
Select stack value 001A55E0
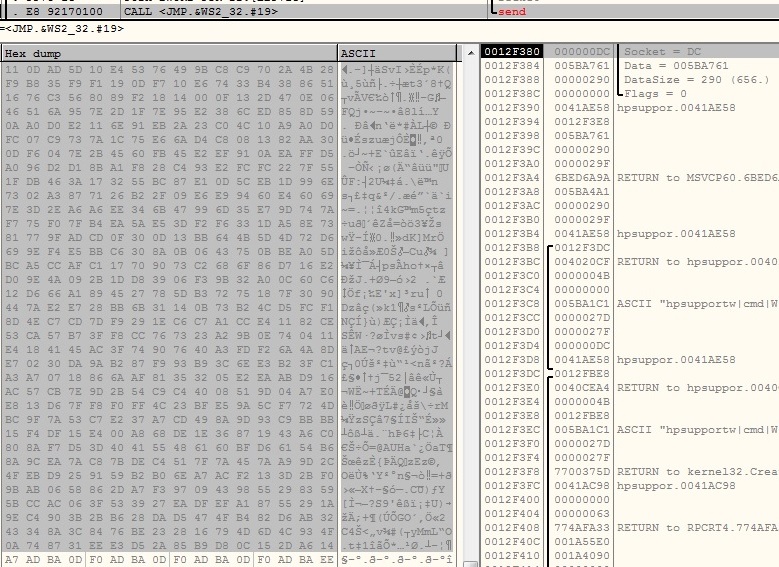point(582,542)
